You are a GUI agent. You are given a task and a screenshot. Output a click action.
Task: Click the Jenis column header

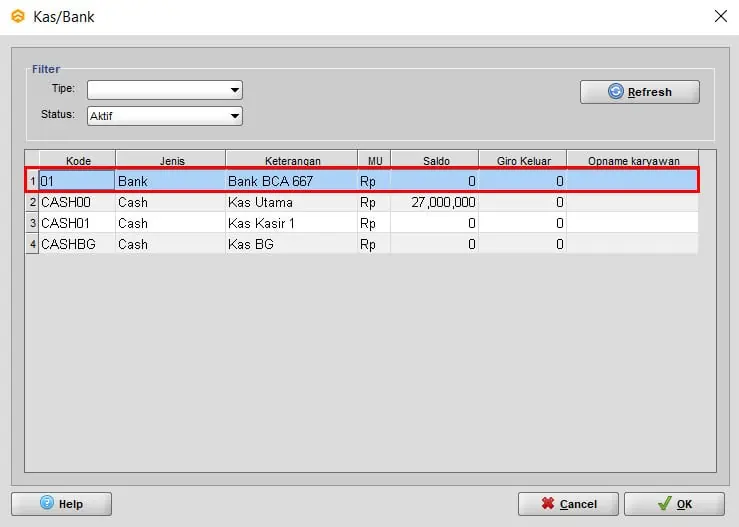[171, 160]
